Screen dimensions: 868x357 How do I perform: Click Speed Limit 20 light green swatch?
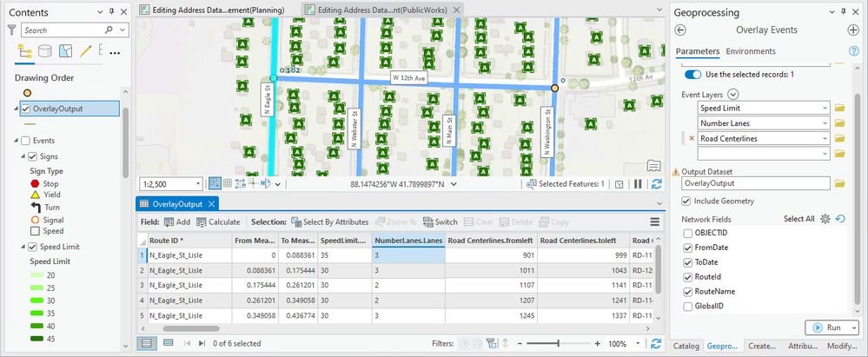(x=38, y=275)
